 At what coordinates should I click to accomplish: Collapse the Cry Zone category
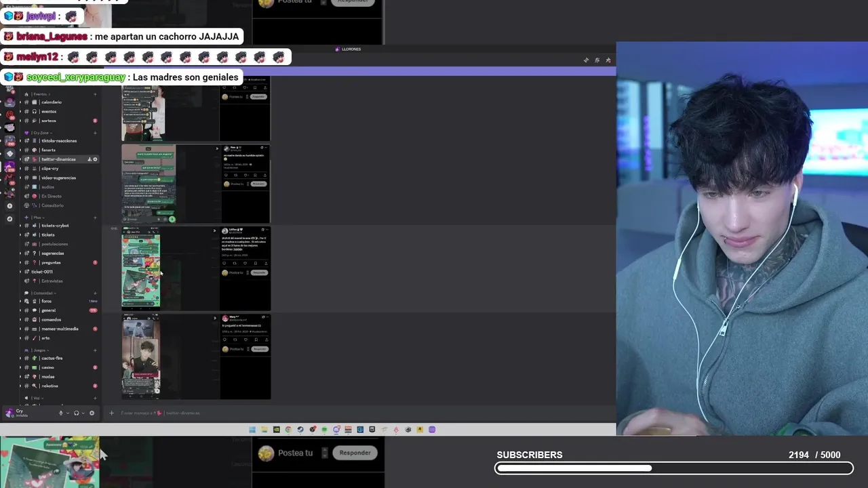[x=40, y=133]
